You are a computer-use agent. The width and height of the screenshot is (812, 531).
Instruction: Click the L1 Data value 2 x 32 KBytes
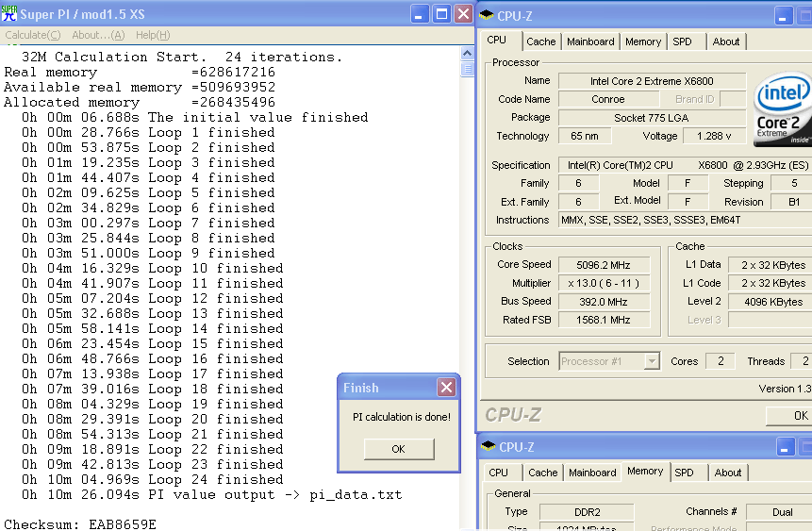coord(771,265)
